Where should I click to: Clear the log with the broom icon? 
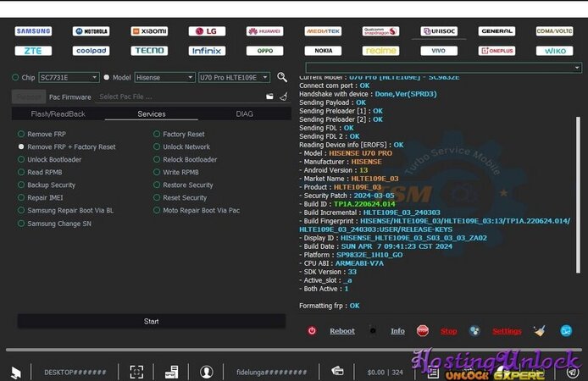[x=540, y=331]
